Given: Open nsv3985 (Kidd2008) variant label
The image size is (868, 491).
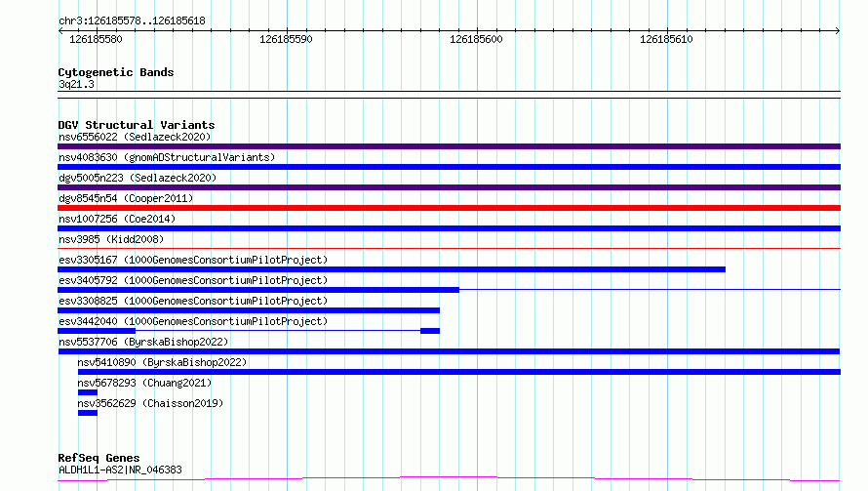Looking at the screenshot, I should [x=111, y=239].
